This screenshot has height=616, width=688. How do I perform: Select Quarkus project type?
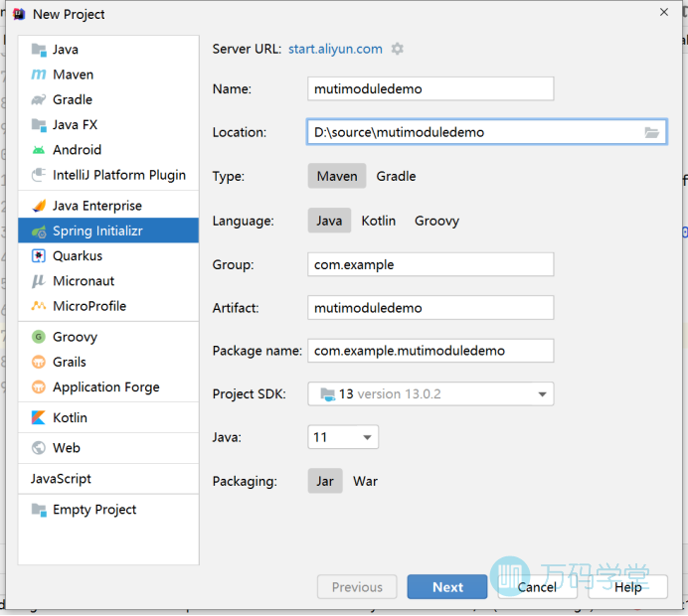point(108,256)
